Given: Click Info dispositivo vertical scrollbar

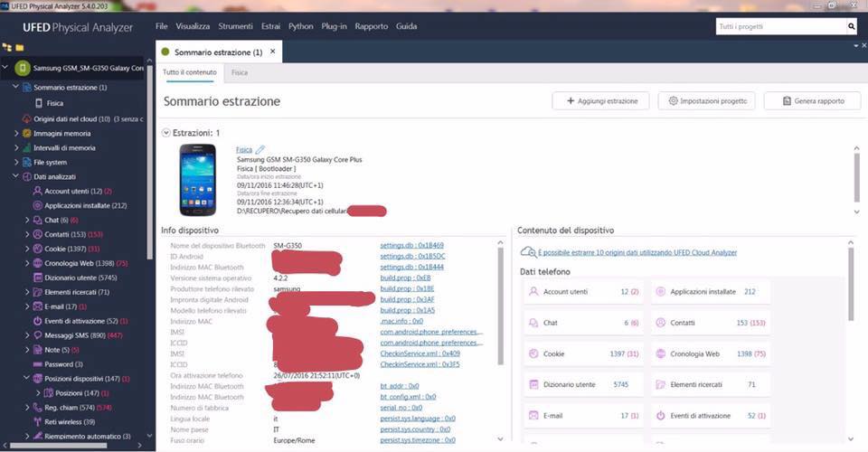Looking at the screenshot, I should coord(500,306).
